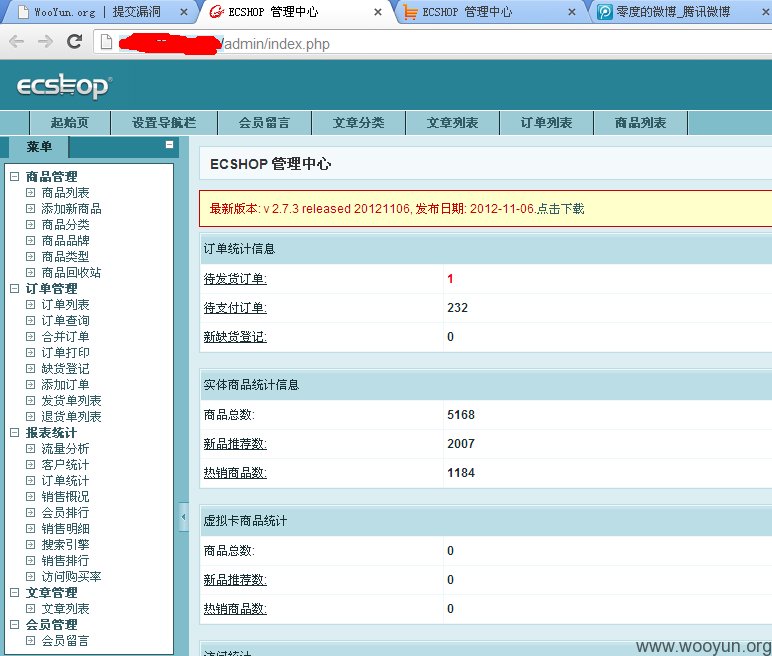Open 访问购买率 in the sidebar
The image size is (772, 656).
[x=71, y=577]
